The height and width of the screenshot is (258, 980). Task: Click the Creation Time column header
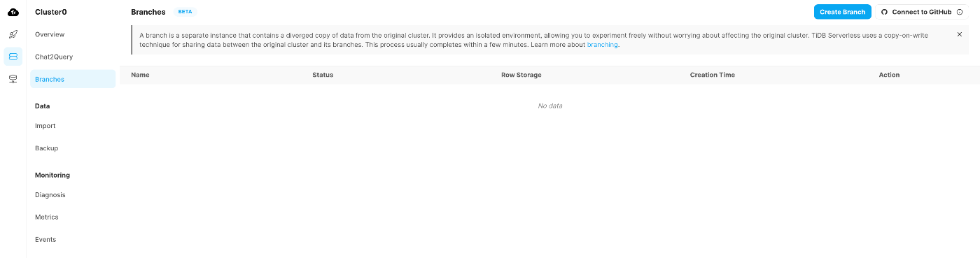click(712, 75)
